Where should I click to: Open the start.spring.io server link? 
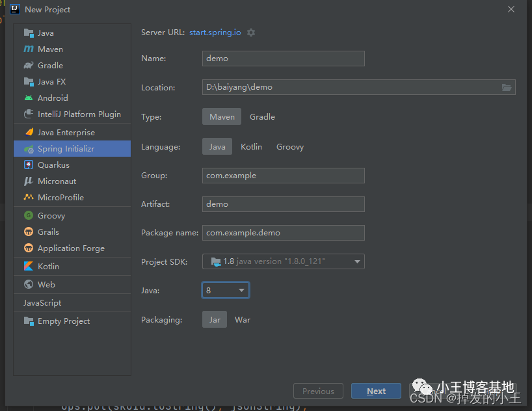pyautogui.click(x=215, y=33)
